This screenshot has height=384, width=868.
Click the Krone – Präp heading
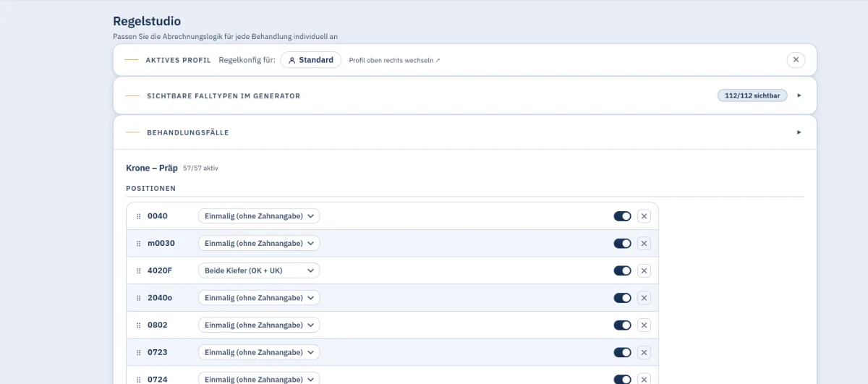152,168
